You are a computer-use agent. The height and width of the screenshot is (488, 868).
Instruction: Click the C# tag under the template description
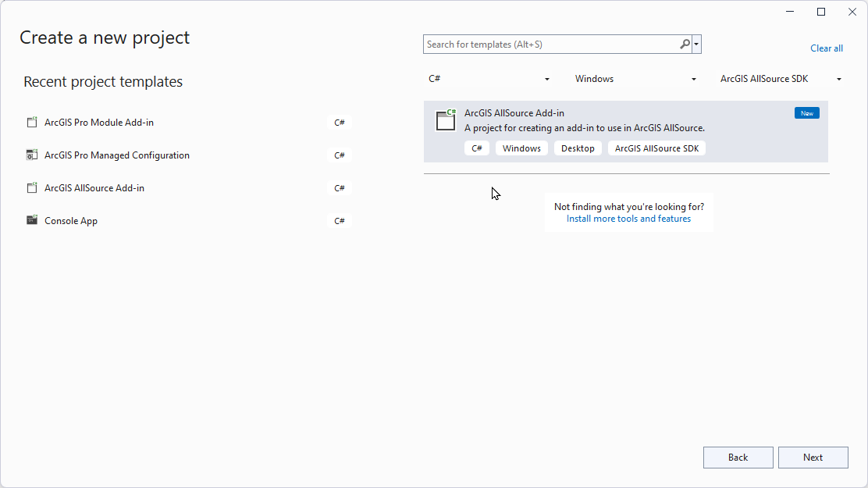(477, 148)
